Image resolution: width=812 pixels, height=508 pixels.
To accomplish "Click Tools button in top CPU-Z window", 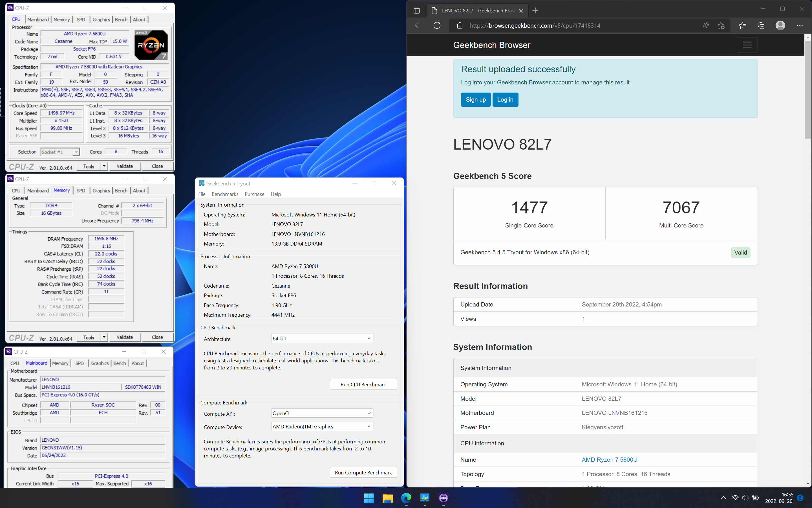I will click(89, 166).
